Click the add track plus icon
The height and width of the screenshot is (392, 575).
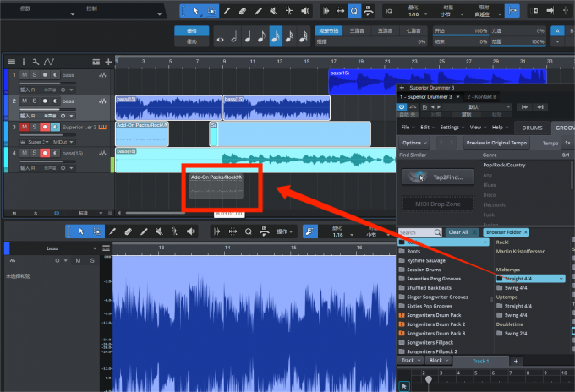coord(108,62)
